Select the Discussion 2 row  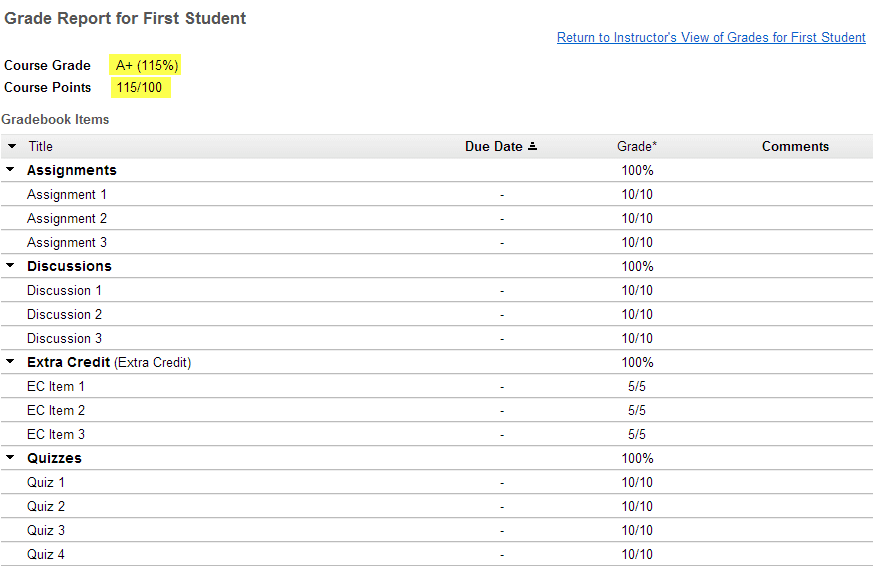(x=436, y=314)
